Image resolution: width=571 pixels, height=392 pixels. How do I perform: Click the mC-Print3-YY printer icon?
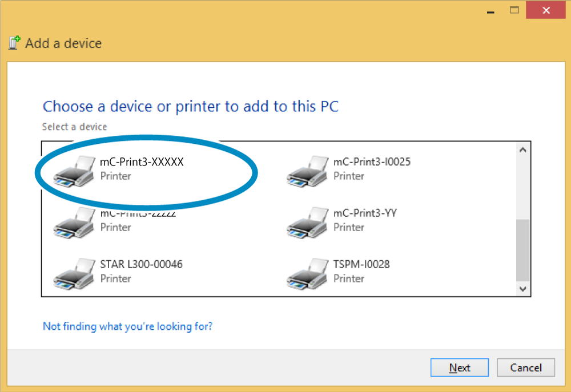point(307,222)
